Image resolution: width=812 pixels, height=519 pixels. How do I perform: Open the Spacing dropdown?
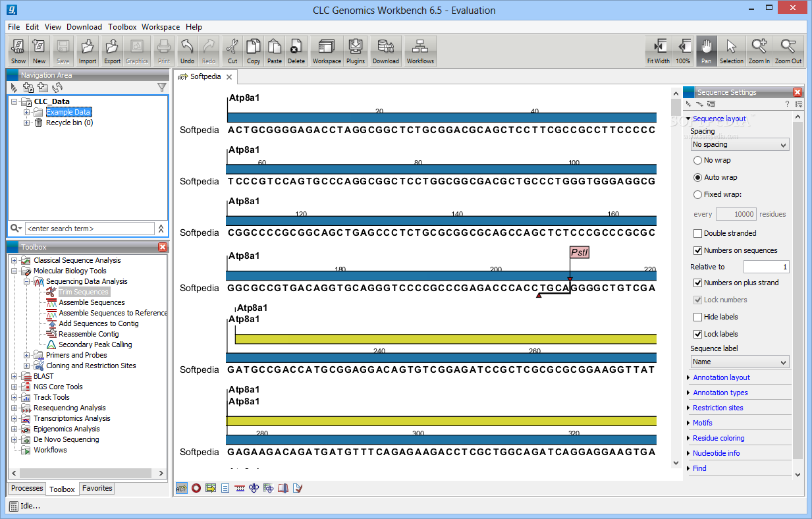(740, 144)
